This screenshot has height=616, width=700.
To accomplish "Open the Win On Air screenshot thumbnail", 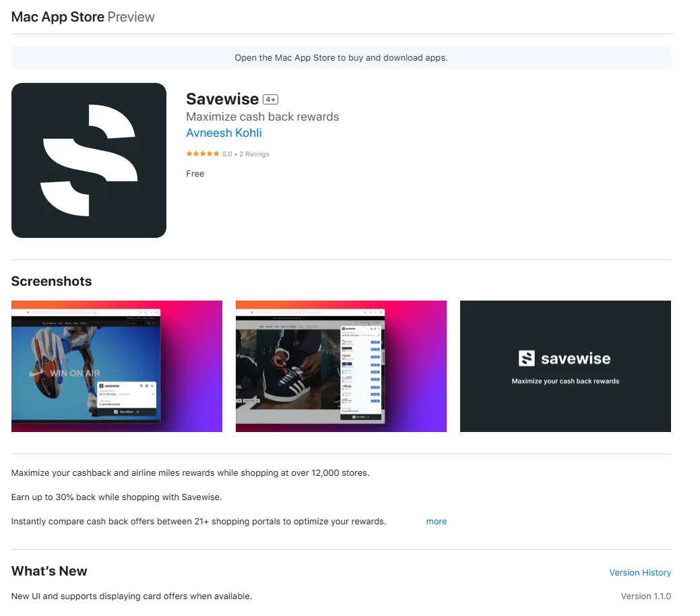I will point(117,367).
